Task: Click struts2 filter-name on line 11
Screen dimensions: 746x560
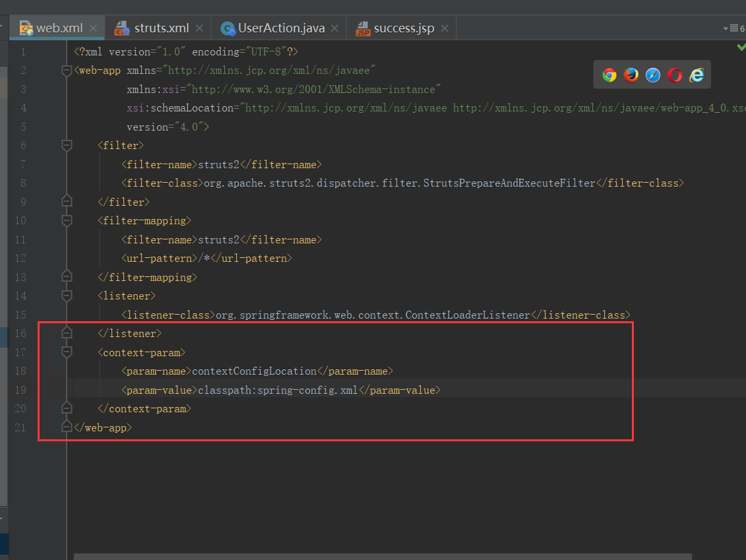Action: pos(219,240)
